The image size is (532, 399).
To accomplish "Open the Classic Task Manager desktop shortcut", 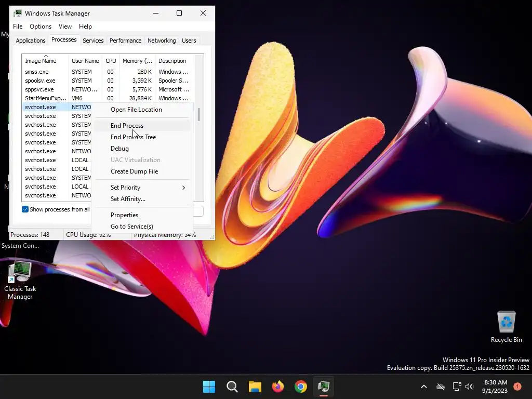I will pos(20,280).
